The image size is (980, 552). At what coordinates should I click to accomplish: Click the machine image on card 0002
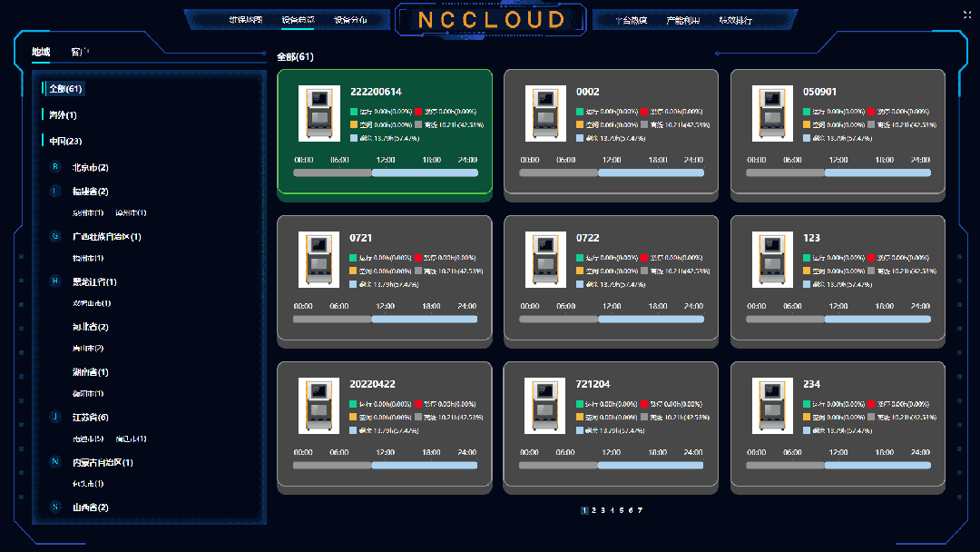[545, 113]
